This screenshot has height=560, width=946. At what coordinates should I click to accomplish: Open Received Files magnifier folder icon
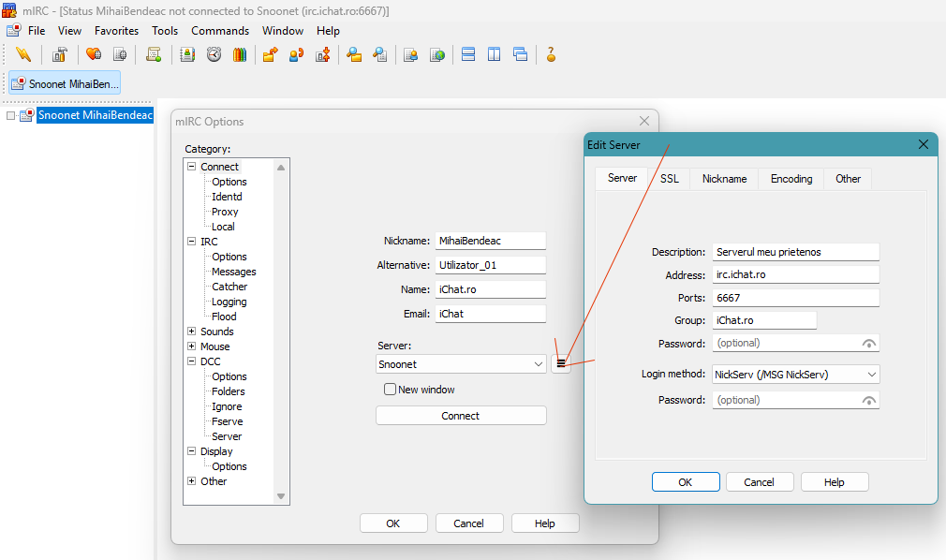point(353,54)
